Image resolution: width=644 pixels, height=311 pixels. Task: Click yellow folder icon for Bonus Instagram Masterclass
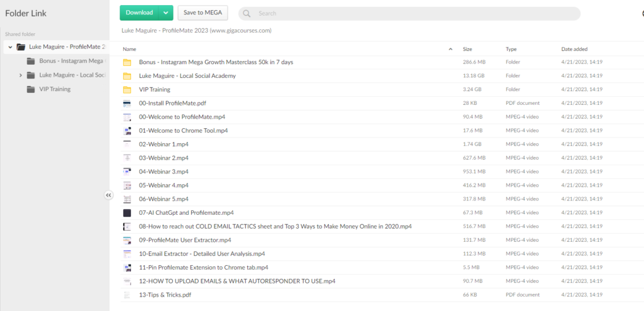(x=127, y=62)
